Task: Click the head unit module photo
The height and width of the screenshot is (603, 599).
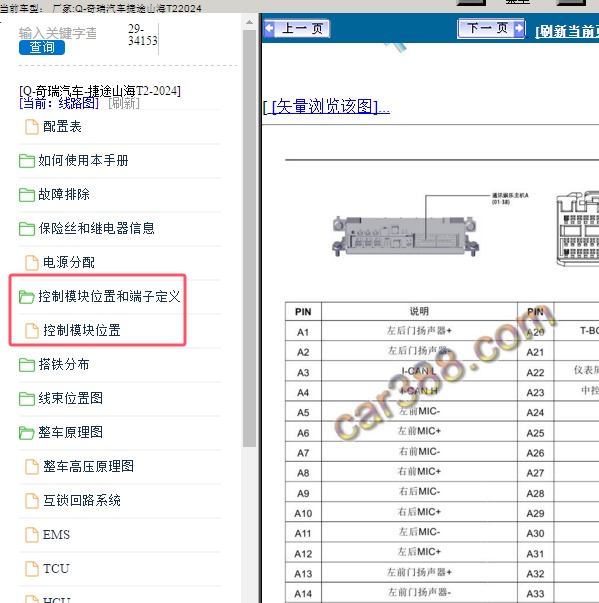Action: pyautogui.click(x=406, y=235)
